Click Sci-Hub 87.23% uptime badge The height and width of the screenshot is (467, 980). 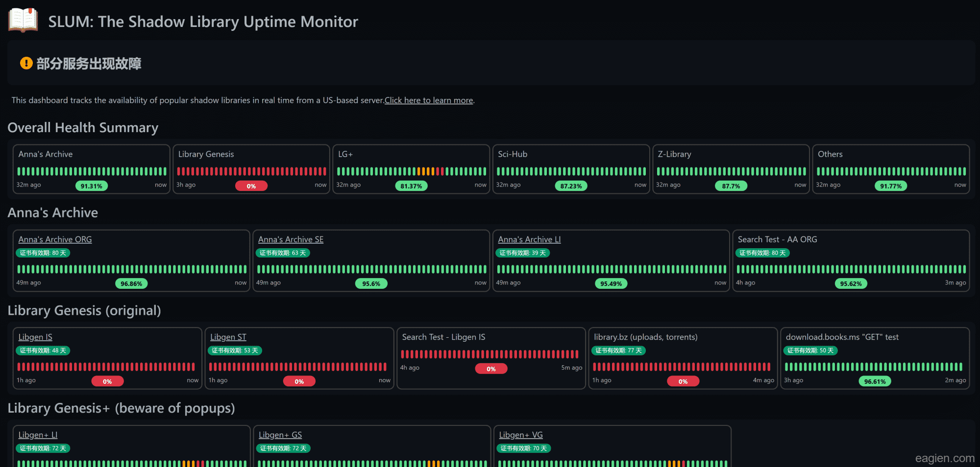pos(571,186)
